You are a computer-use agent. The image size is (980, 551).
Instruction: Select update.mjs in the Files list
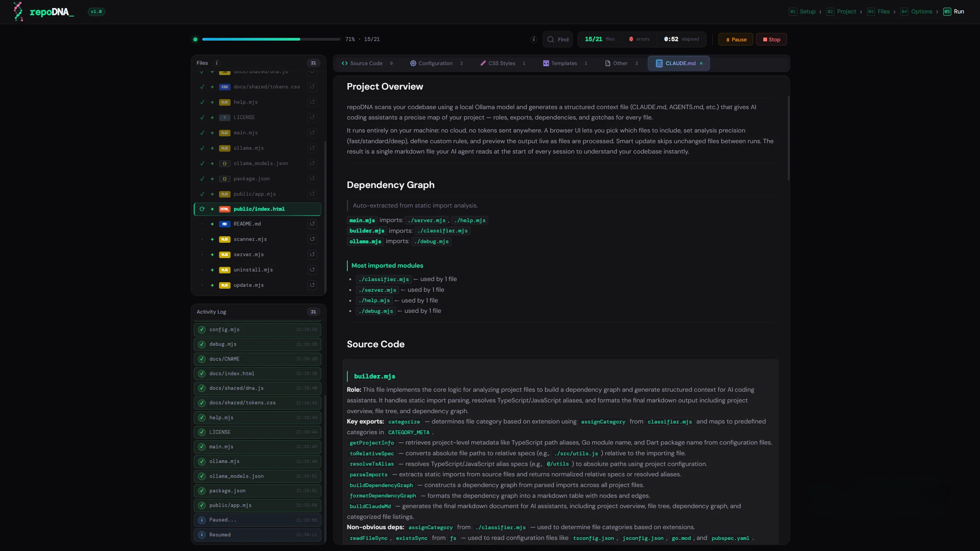(257, 285)
